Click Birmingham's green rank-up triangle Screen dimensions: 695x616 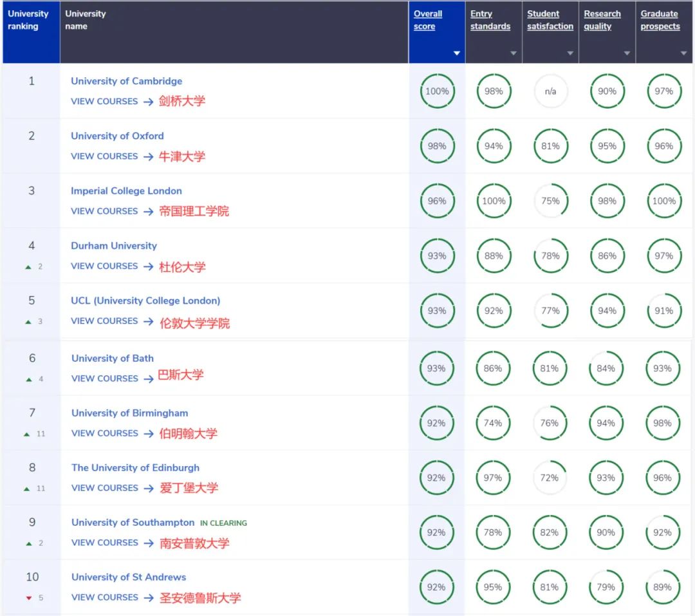27,434
